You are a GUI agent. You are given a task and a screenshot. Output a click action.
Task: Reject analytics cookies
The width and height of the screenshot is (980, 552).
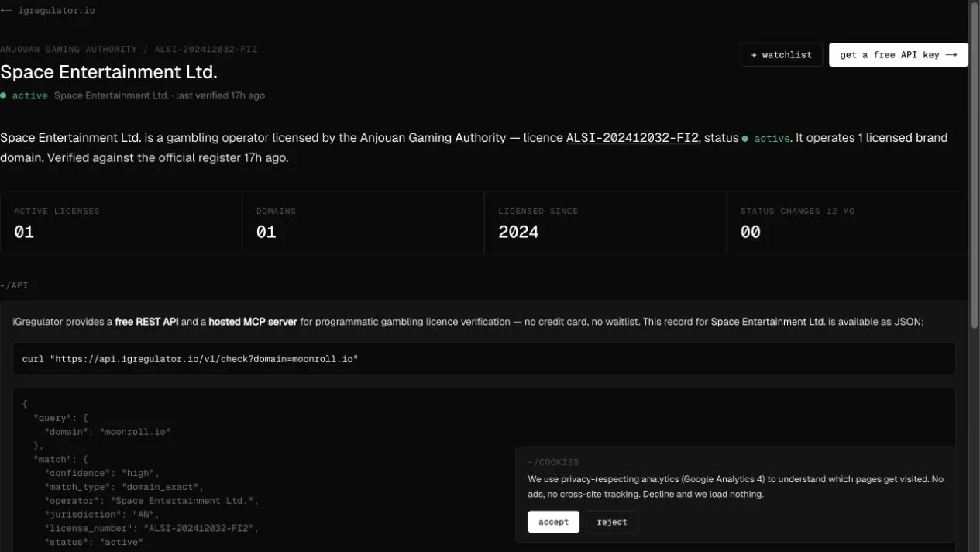612,522
